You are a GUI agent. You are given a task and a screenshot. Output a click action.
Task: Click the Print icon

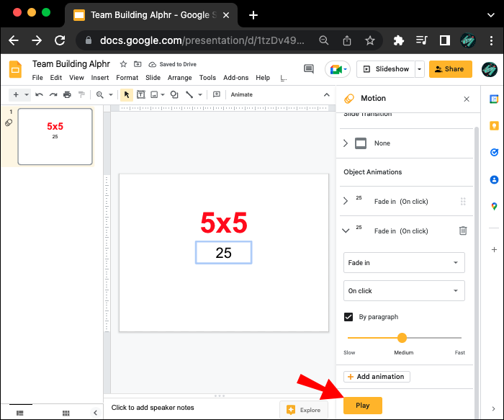(67, 94)
